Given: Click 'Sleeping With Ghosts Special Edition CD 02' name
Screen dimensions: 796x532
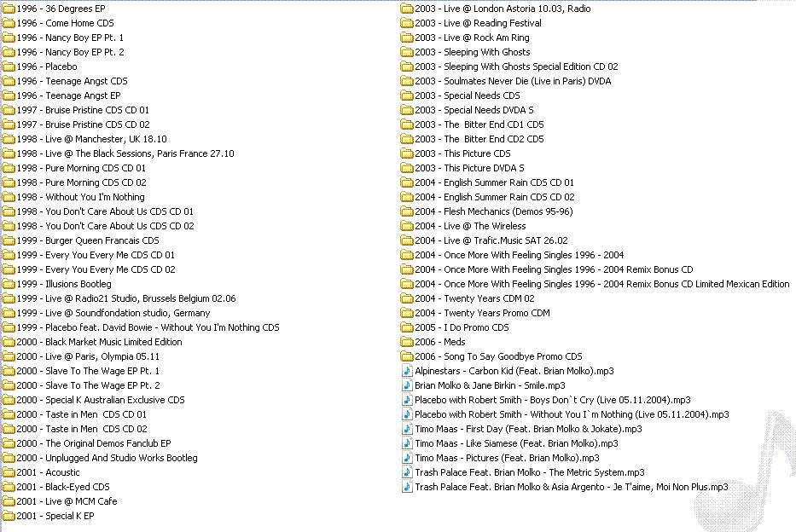Looking at the screenshot, I should 531,67.
